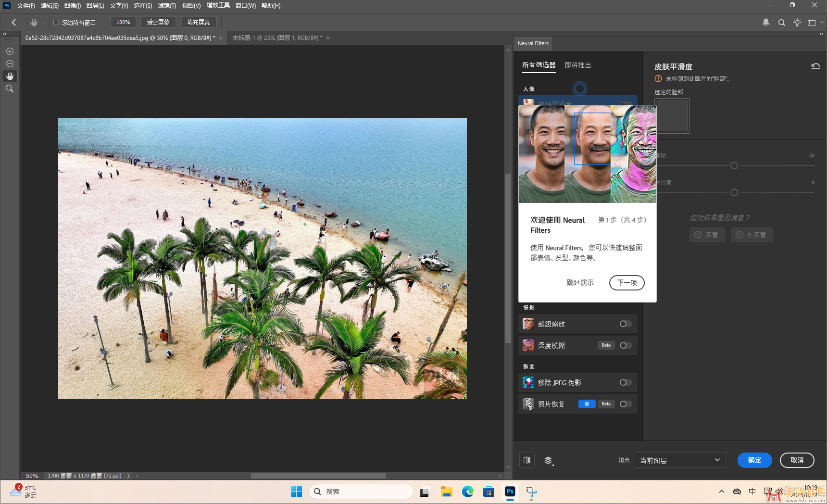Screen dimensions: 827x504
Task: Select the Add to selection tool
Action: tap(10, 51)
